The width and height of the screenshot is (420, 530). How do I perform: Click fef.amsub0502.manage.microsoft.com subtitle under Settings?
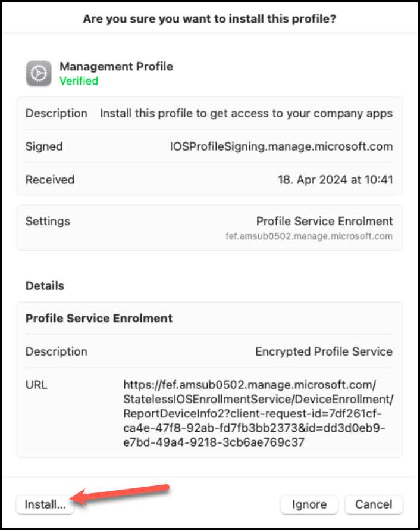point(309,236)
